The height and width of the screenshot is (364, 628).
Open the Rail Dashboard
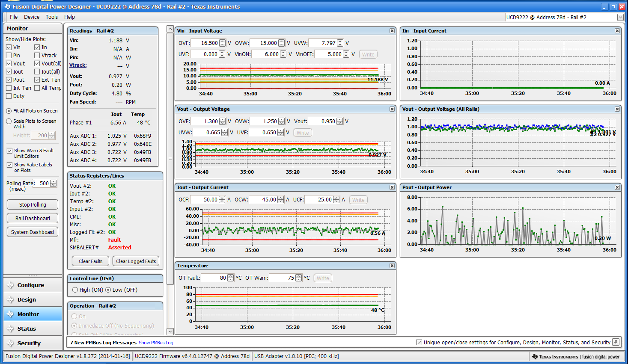tap(33, 219)
